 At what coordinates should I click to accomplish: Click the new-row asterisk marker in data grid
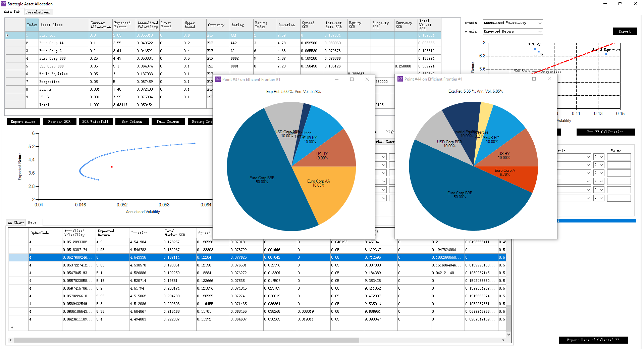tap(12, 327)
